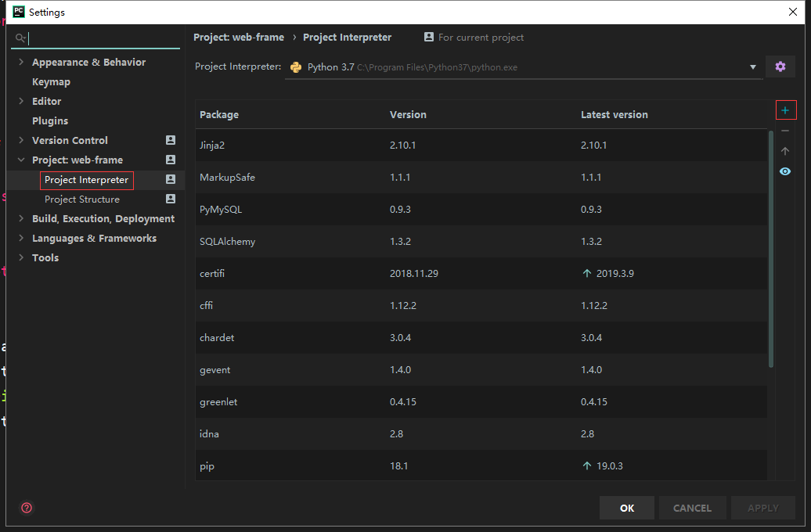Click project-level icon beside Version Control
This screenshot has height=532, width=811.
(171, 140)
